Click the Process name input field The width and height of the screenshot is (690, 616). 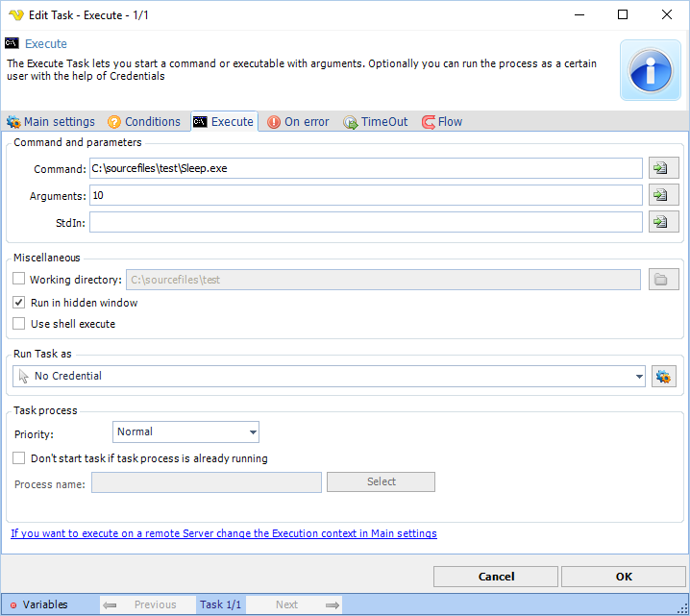207,482
